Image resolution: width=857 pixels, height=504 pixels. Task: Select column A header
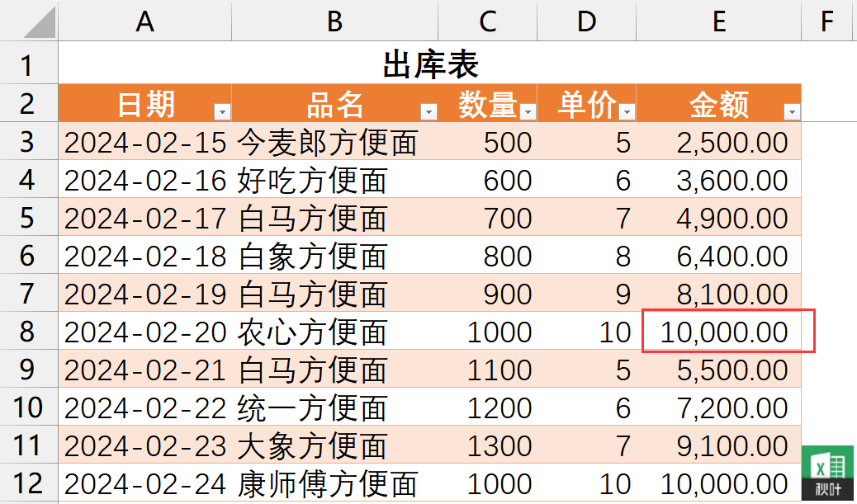point(144,21)
